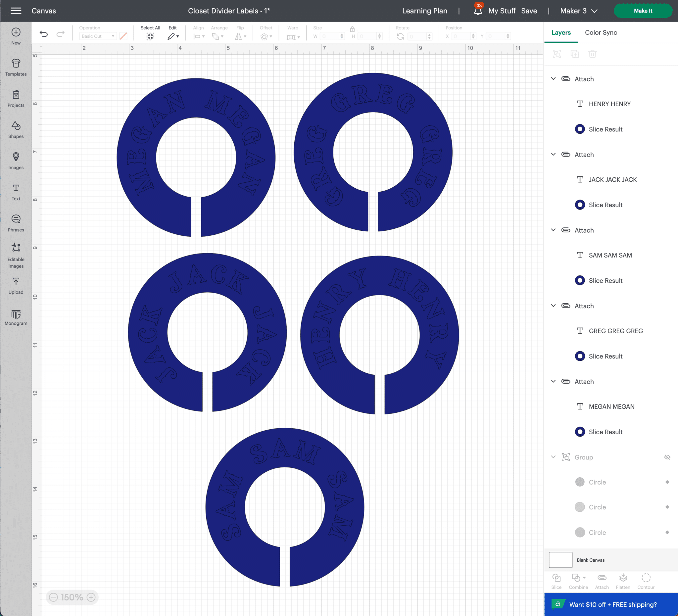Click the size lock toggle

[352, 29]
